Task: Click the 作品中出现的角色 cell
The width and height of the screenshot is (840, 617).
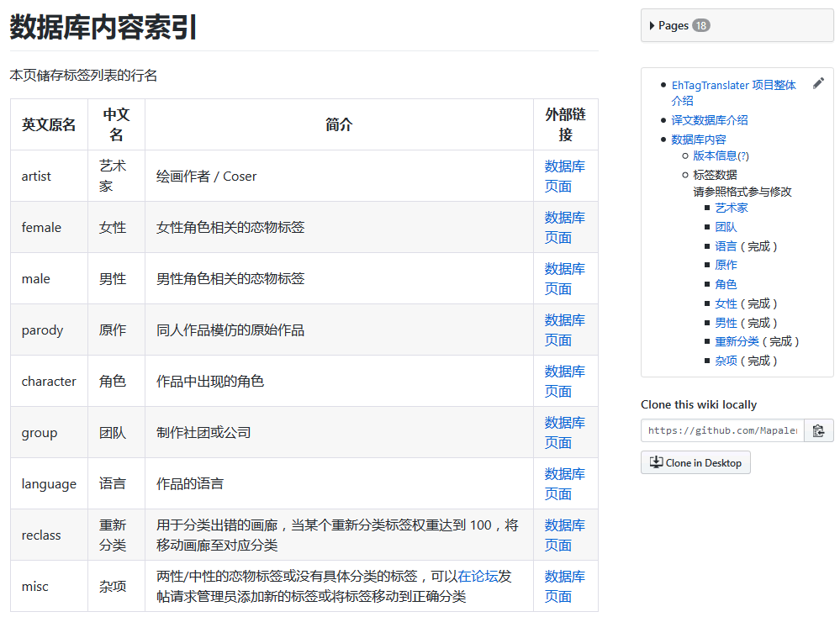Action: pos(339,382)
